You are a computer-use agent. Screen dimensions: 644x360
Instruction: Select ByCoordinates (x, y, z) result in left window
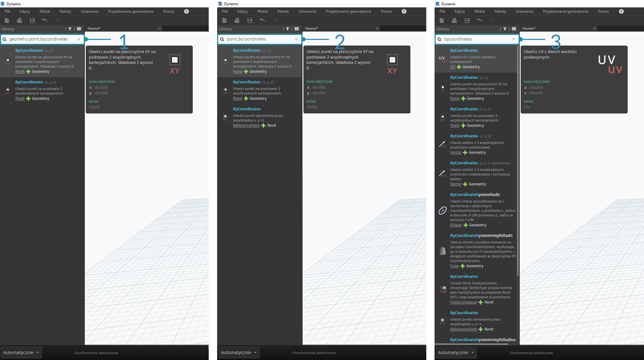coord(42,90)
